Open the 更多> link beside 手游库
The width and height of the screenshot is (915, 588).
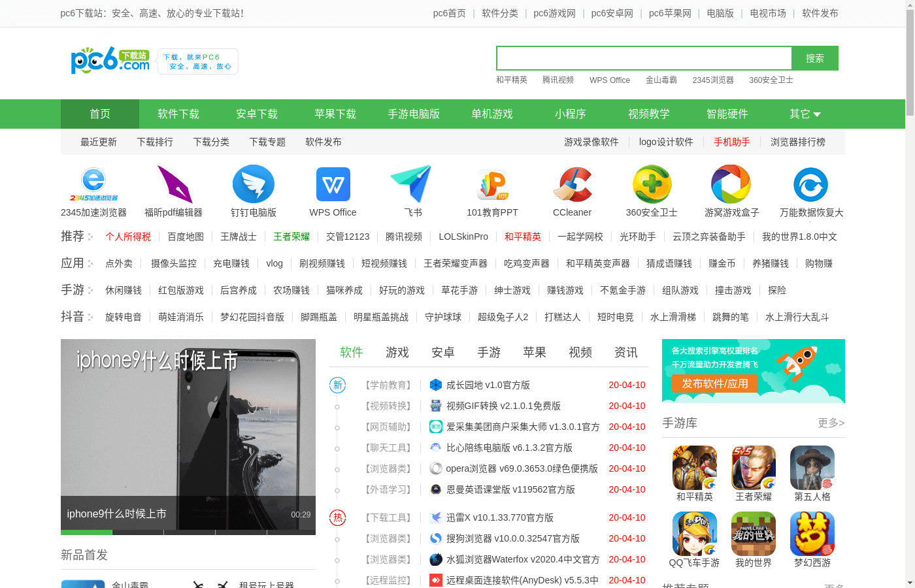click(831, 423)
